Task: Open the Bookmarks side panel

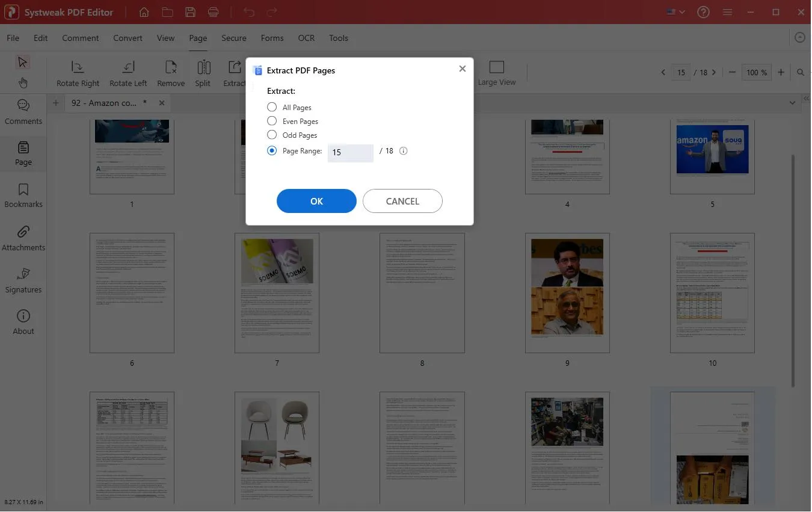Action: pyautogui.click(x=23, y=196)
